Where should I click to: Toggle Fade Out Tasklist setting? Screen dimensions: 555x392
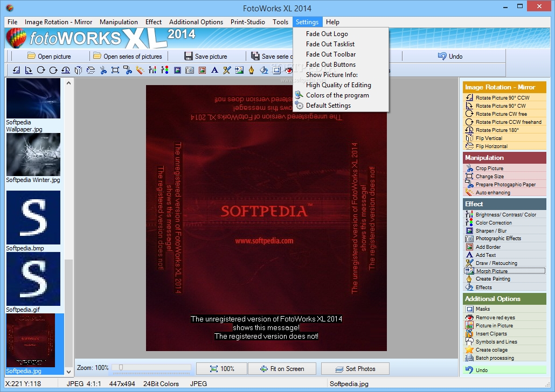coord(341,44)
